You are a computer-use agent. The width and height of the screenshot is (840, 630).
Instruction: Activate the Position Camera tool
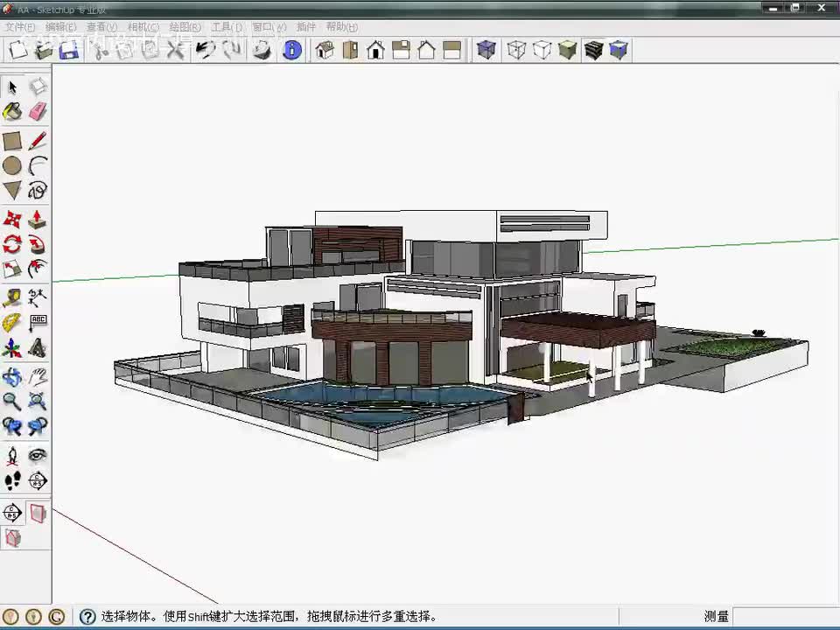coord(12,456)
